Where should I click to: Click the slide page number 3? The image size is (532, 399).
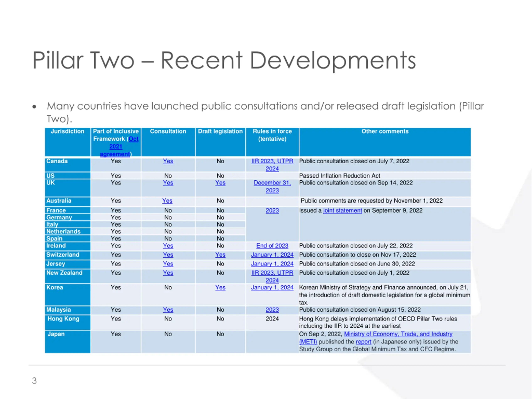34,381
